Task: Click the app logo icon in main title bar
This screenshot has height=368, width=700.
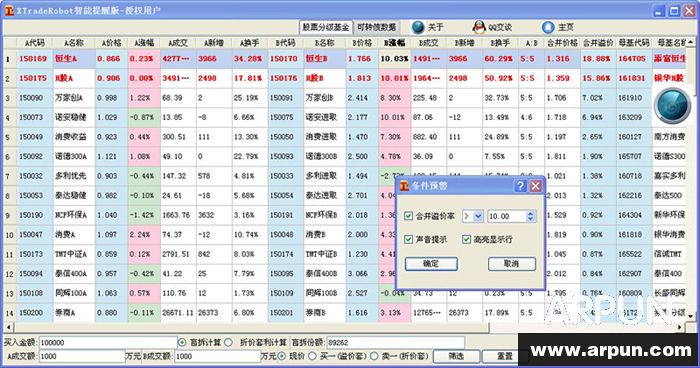Action: click(x=9, y=10)
